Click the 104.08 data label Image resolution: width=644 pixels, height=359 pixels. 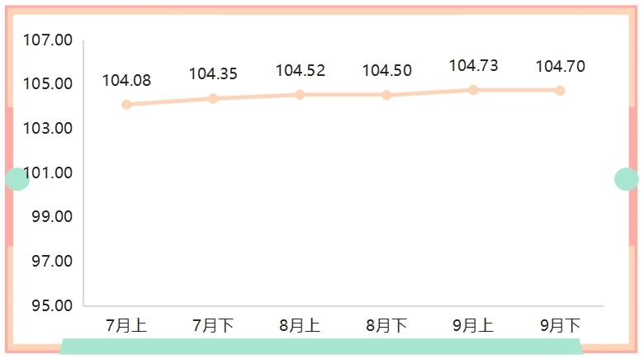pyautogui.click(x=126, y=80)
